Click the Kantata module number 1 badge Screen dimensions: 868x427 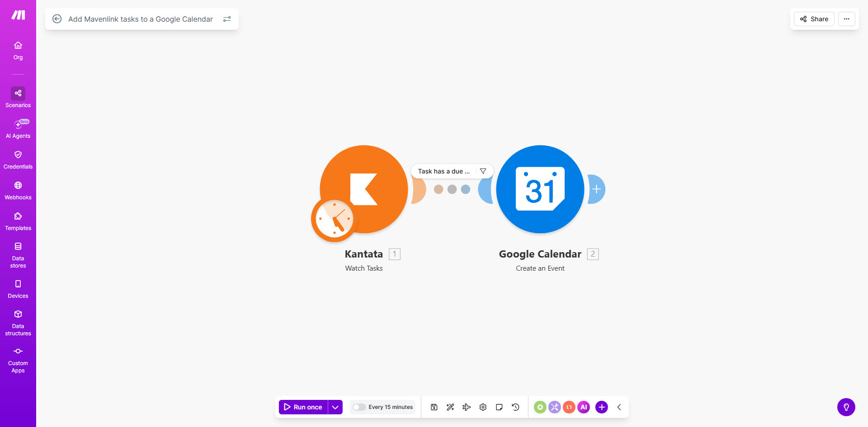coord(395,254)
